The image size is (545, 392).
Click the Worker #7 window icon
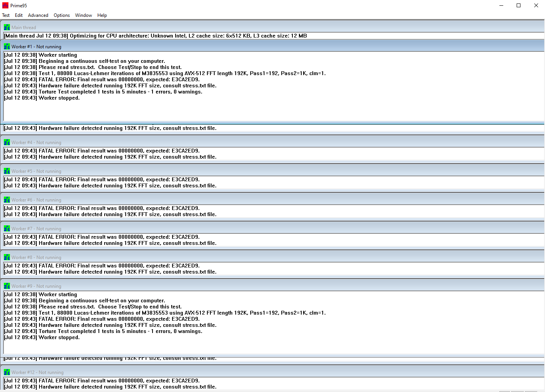click(x=7, y=228)
